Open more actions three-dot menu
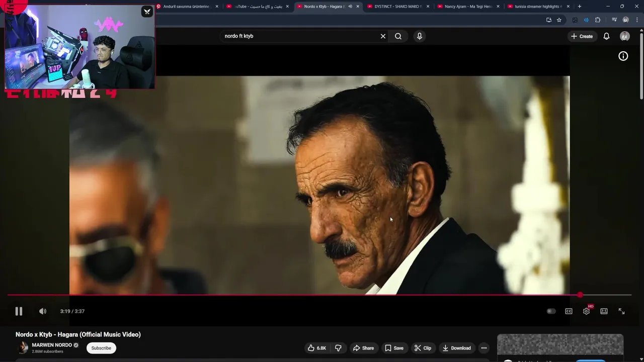The width and height of the screenshot is (644, 362). point(484,348)
